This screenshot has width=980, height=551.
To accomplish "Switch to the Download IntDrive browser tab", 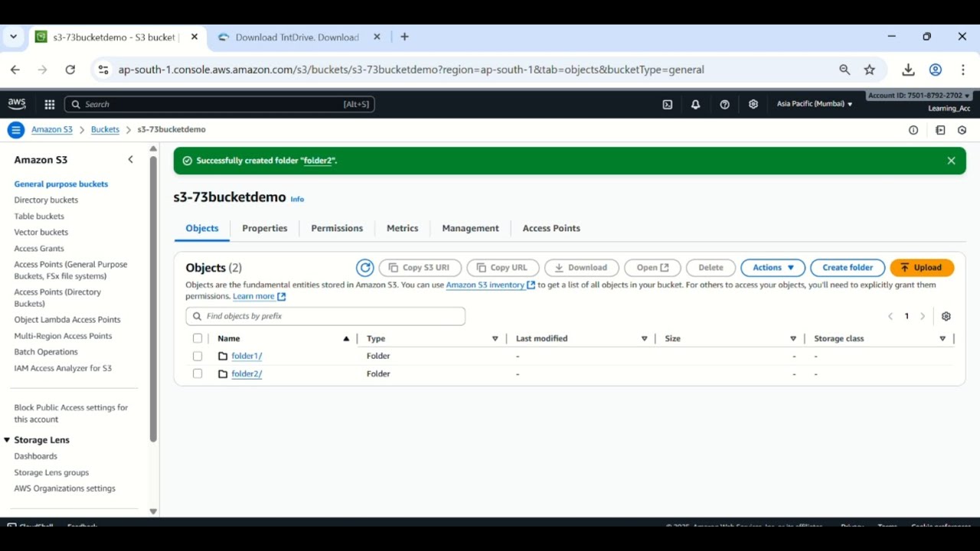I will click(299, 37).
